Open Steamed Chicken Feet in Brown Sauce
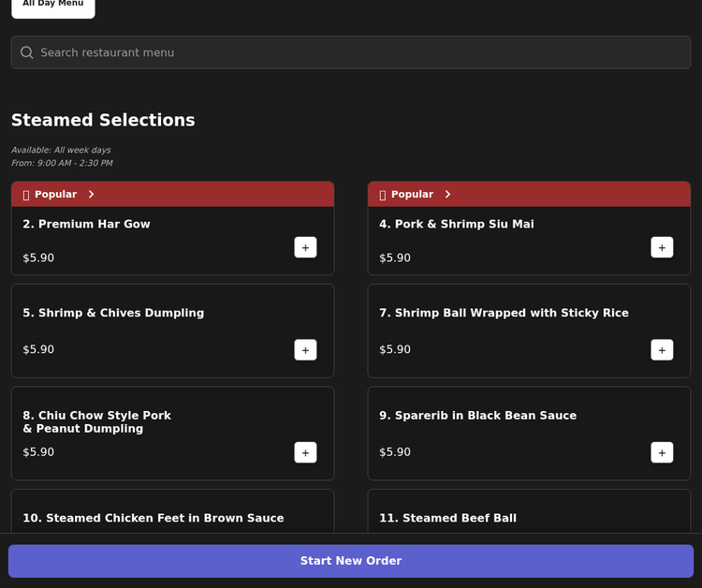 coord(153,518)
